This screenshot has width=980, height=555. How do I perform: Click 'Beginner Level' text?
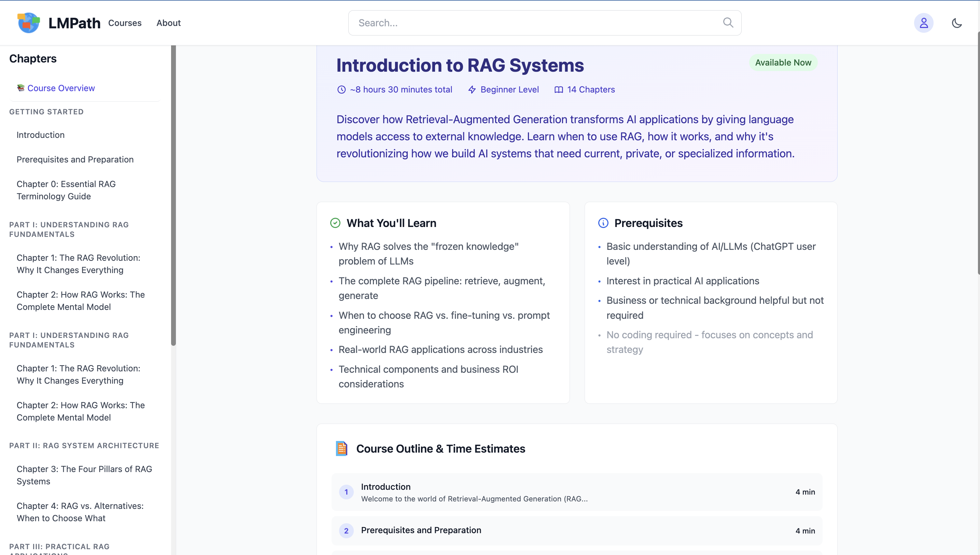(509, 89)
